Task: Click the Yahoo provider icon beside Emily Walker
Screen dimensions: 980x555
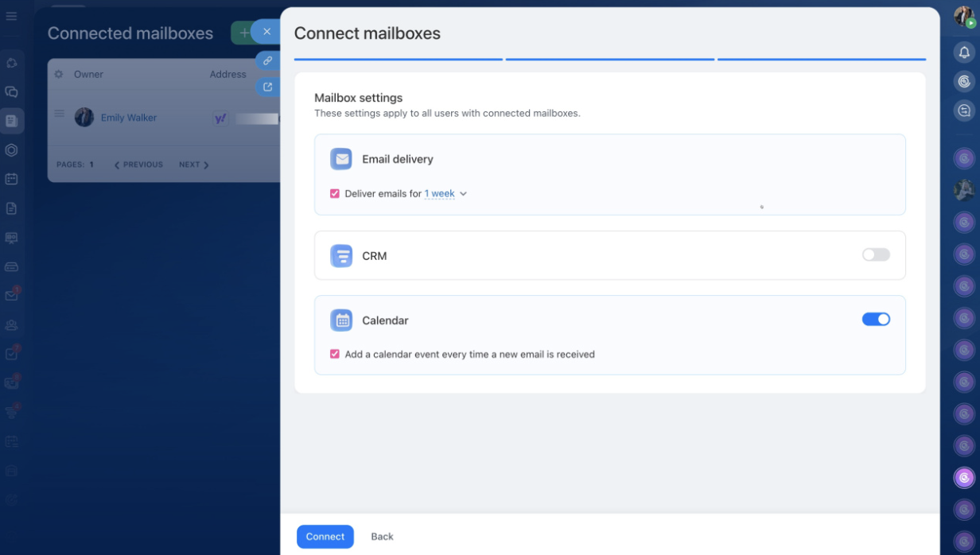Action: pyautogui.click(x=221, y=118)
